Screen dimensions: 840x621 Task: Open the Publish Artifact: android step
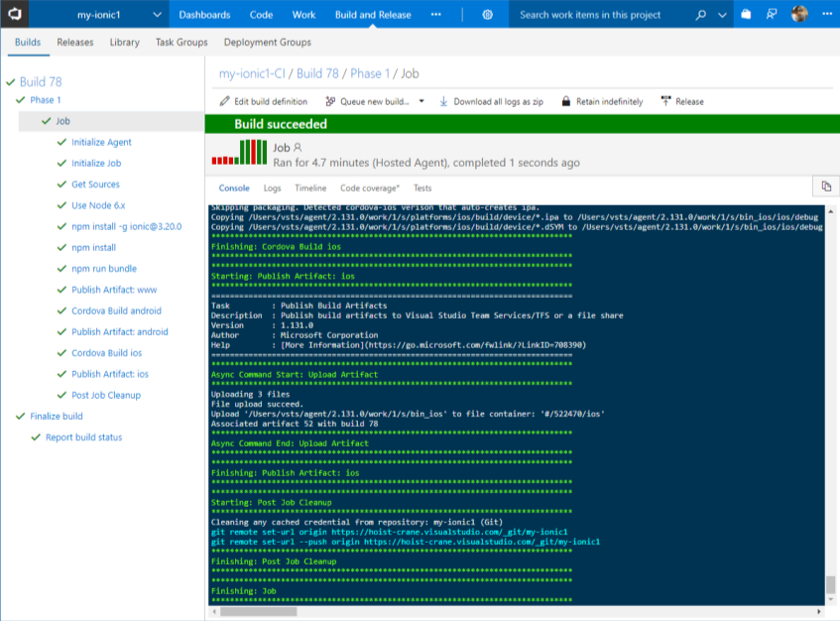[x=119, y=331]
